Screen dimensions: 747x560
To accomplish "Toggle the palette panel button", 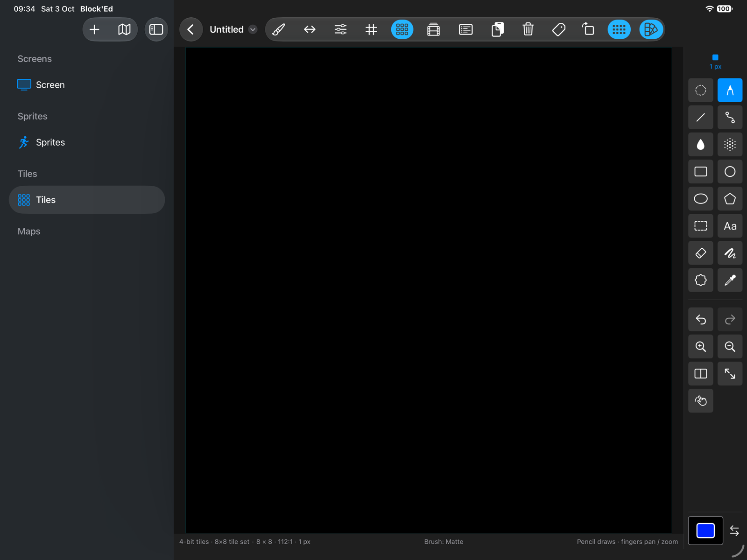I will tap(650, 29).
